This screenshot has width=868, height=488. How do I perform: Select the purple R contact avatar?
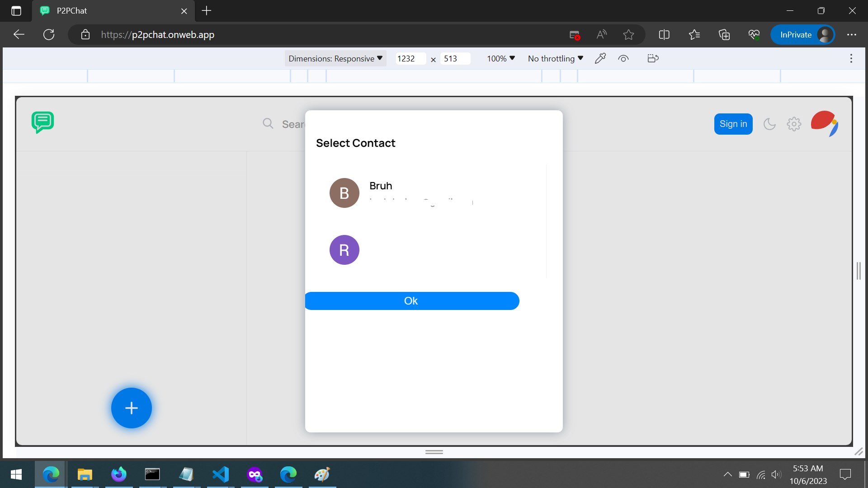click(x=344, y=250)
